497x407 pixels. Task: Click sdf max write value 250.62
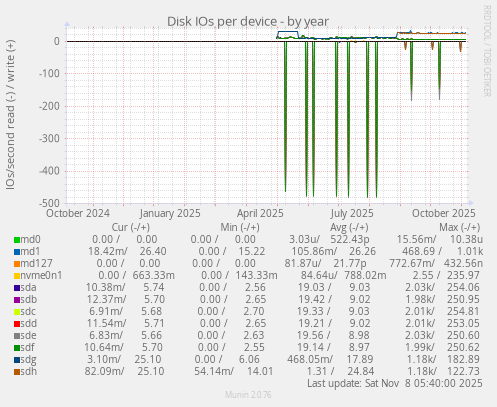(x=463, y=347)
